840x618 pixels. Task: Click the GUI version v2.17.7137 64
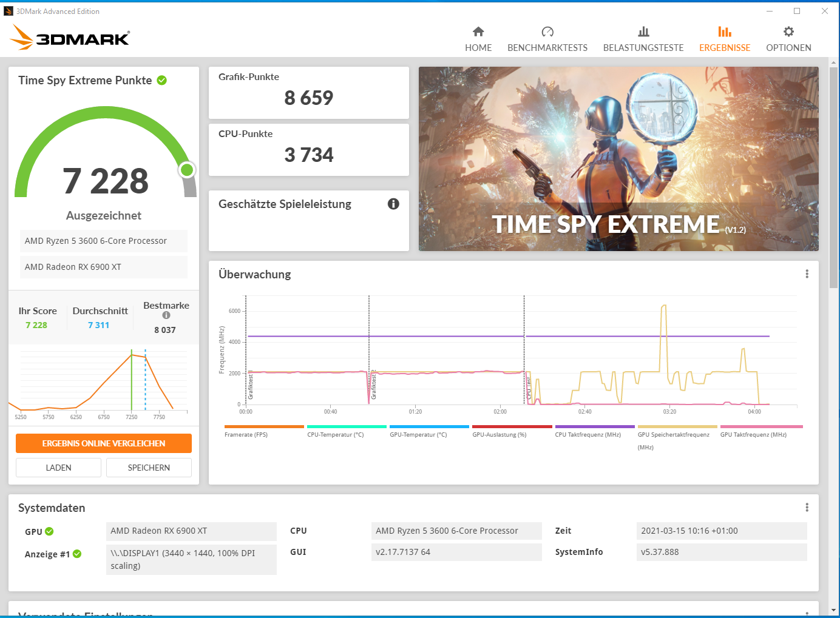point(456,552)
